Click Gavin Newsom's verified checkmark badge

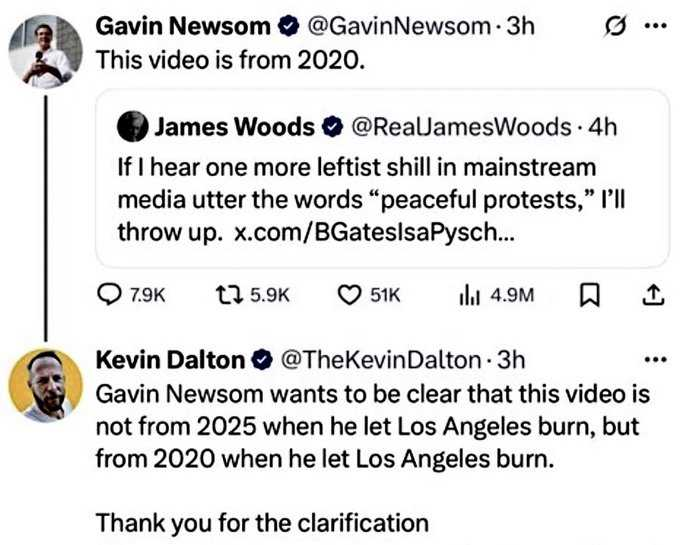coord(288,26)
